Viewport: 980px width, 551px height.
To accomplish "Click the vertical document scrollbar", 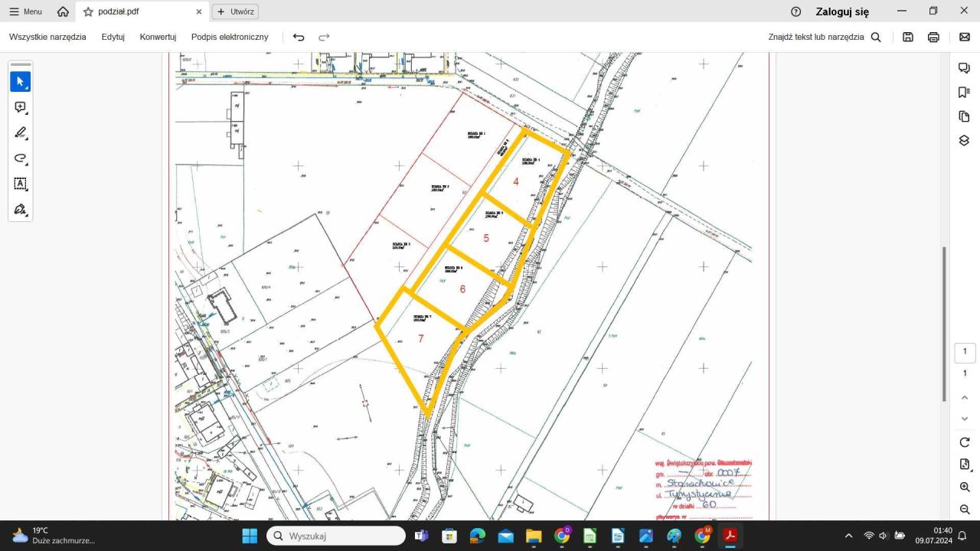I will pos(943,321).
